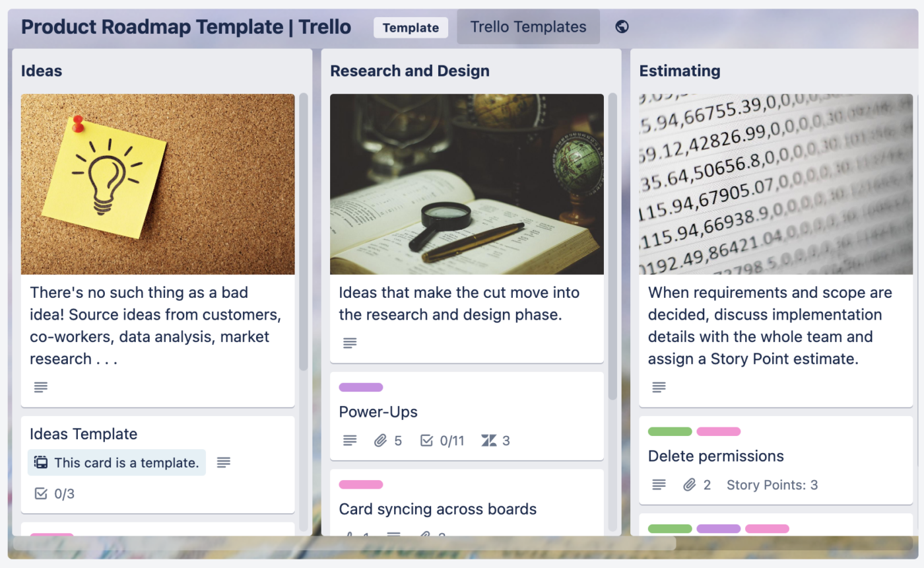Click description icon on Research and Design intro card

(350, 343)
